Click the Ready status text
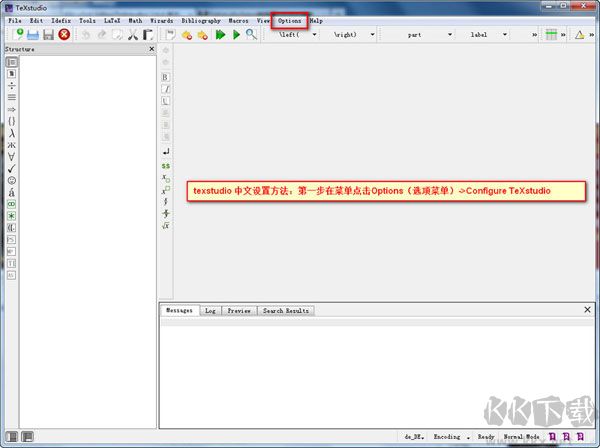The width and height of the screenshot is (600, 448). tap(486, 437)
